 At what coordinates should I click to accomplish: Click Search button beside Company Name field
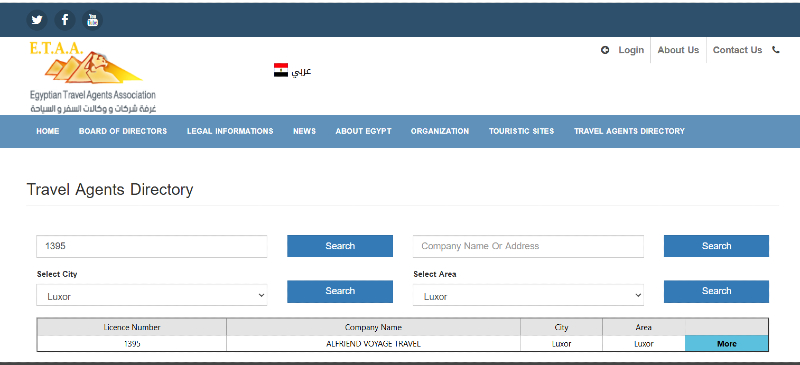[716, 246]
